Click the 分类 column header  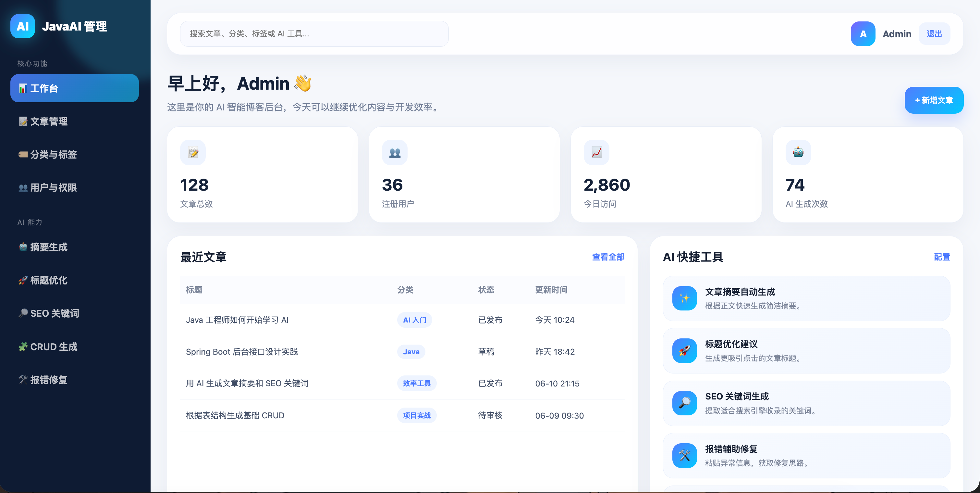point(405,290)
